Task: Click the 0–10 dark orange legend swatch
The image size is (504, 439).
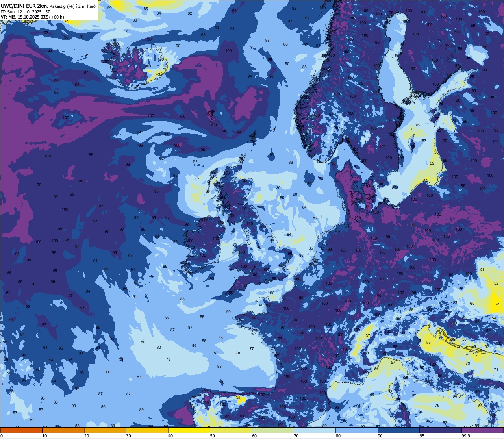Action: 21,430
